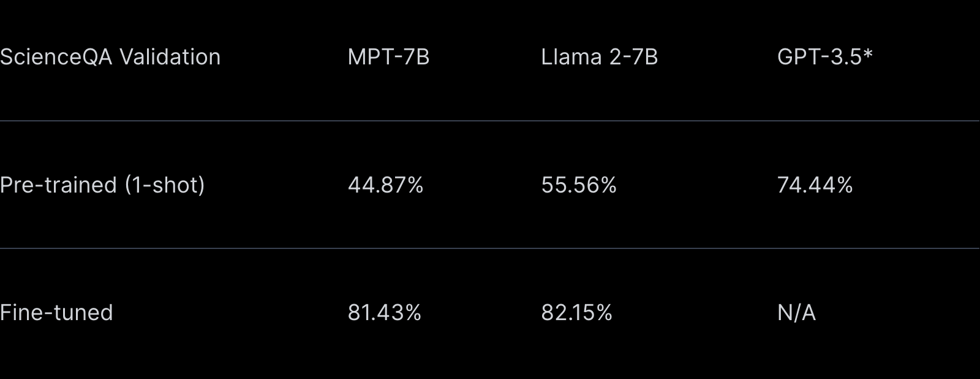
Task: Click the ScienceQA Validation header cell
Action: click(110, 57)
